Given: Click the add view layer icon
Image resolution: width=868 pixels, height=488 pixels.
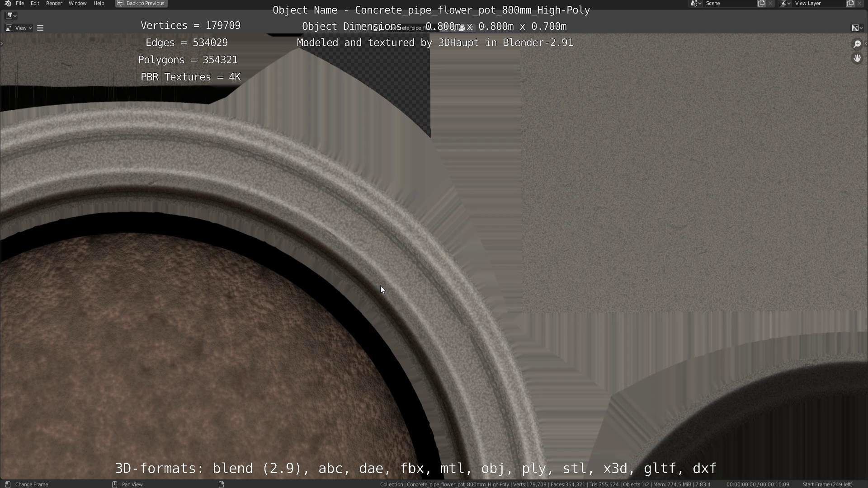Looking at the screenshot, I should pos(850,4).
